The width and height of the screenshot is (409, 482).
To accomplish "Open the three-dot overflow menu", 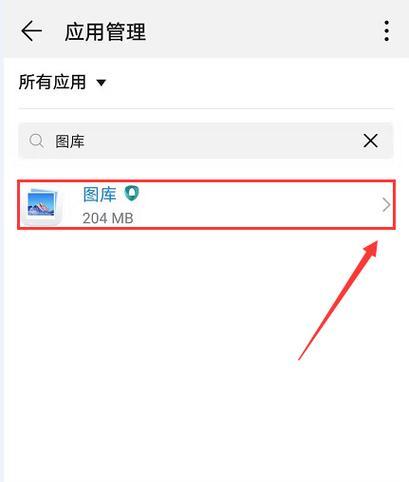I will 386,31.
